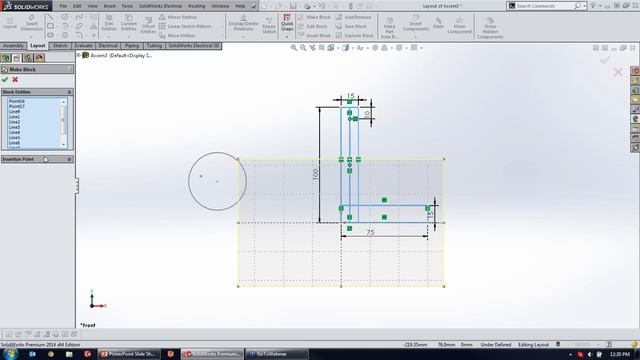
Task: Click the Offset Entities tool
Action: [x=148, y=26]
